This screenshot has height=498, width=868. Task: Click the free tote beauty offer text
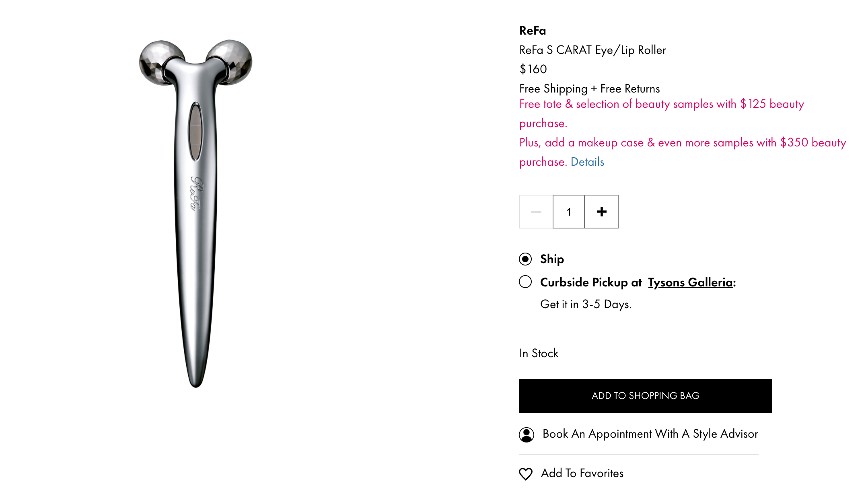point(662,113)
